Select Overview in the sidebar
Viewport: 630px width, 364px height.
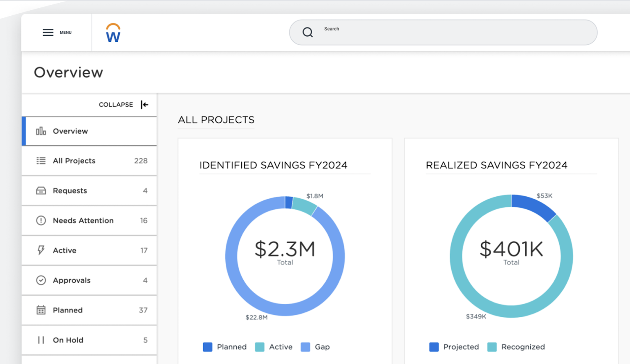click(x=70, y=131)
